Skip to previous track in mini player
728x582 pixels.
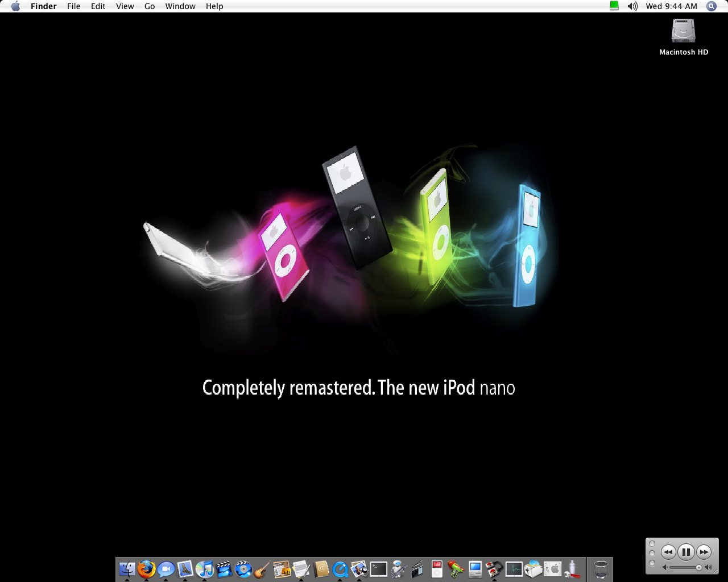(668, 552)
